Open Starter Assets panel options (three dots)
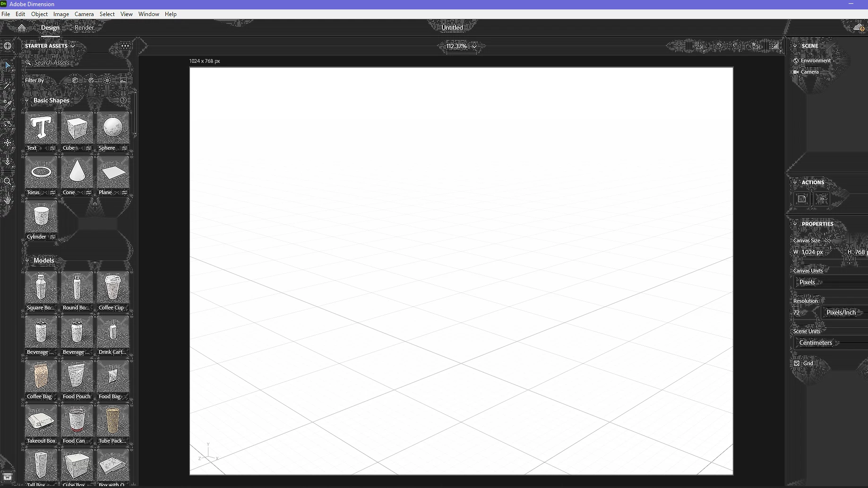Viewport: 868px width, 488px height. (x=125, y=46)
